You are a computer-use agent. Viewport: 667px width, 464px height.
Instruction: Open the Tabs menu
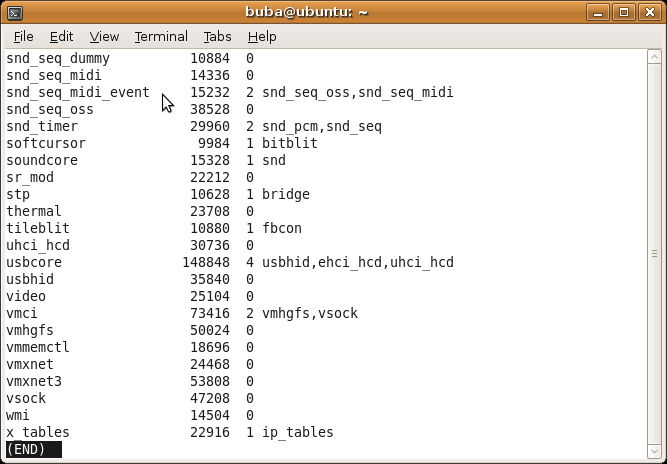(217, 37)
